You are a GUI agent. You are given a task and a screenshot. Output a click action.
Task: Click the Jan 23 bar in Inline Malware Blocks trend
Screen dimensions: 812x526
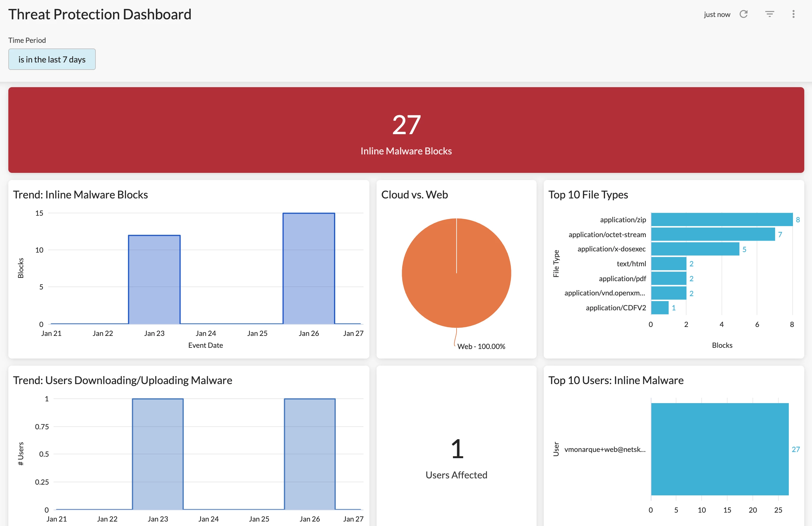tap(154, 279)
